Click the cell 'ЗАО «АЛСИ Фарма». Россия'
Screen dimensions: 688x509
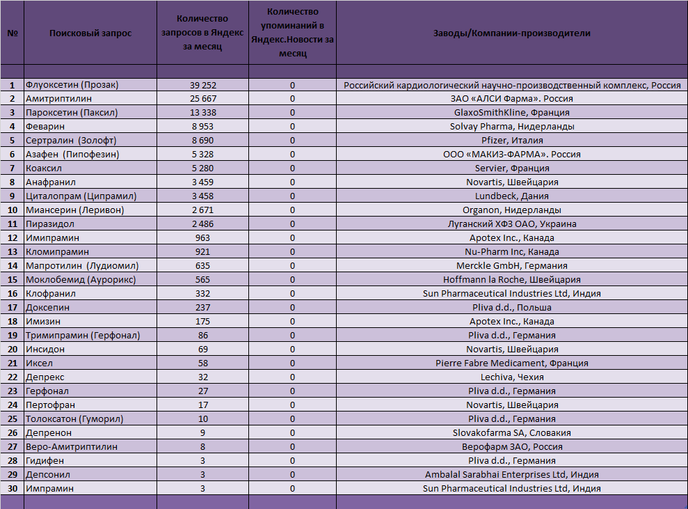click(512, 99)
